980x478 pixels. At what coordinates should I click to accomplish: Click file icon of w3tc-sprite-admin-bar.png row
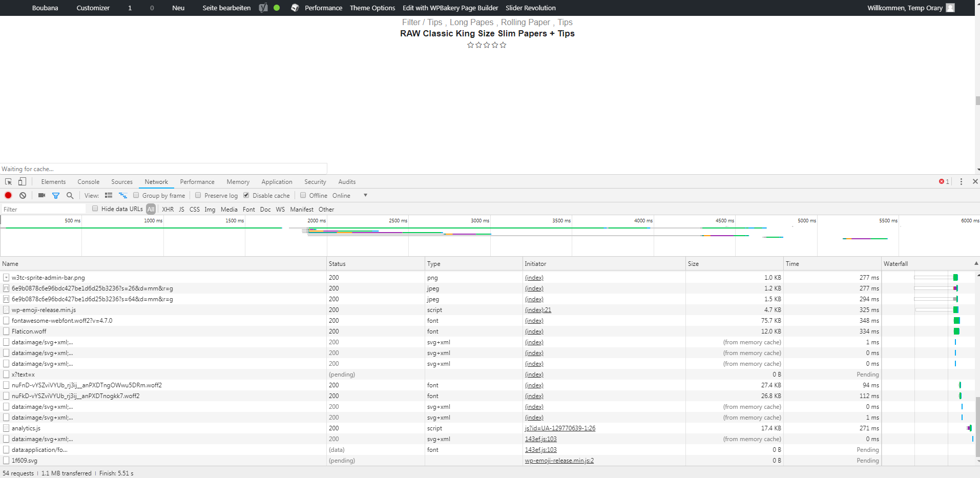(6, 277)
